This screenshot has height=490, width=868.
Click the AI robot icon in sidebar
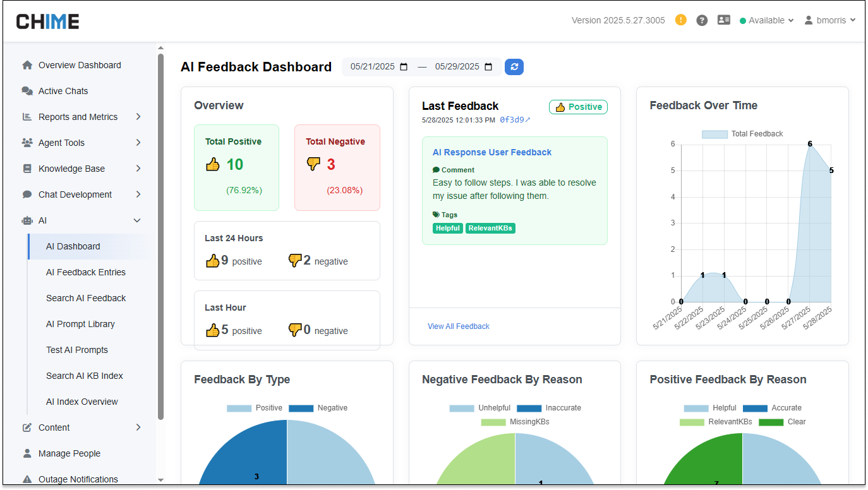pos(27,220)
